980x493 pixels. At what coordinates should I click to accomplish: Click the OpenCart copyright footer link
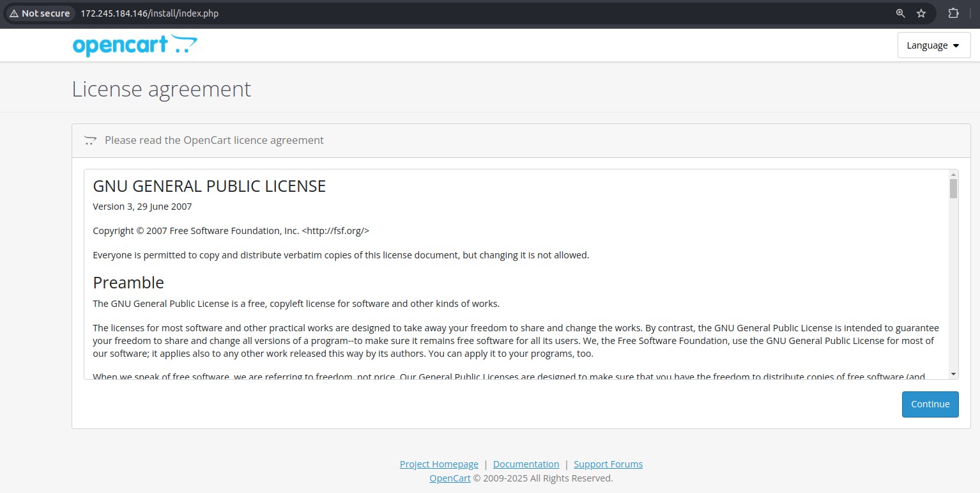coord(450,478)
